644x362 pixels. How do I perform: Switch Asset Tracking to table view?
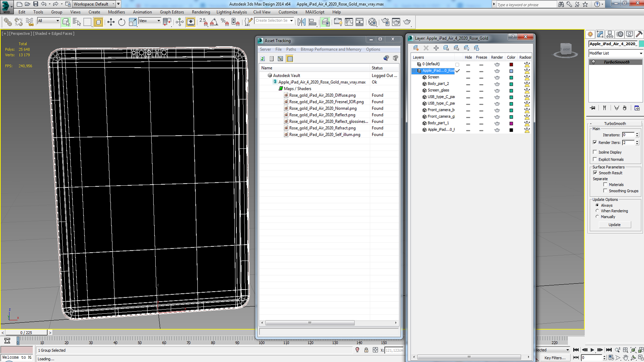coord(290,59)
